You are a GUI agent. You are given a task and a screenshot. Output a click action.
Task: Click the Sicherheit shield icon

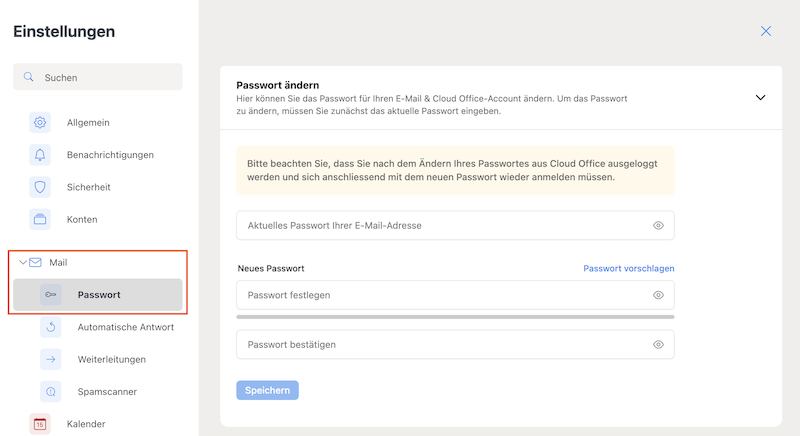click(40, 187)
